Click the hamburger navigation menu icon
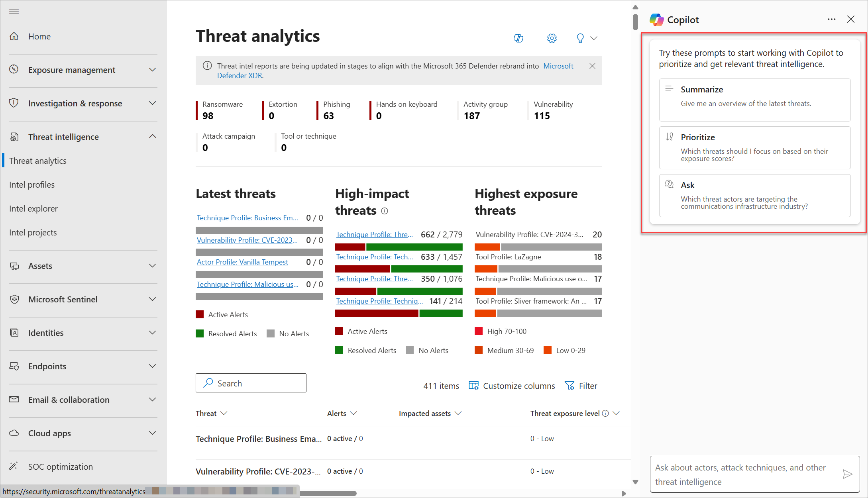The width and height of the screenshot is (868, 498). click(x=14, y=12)
